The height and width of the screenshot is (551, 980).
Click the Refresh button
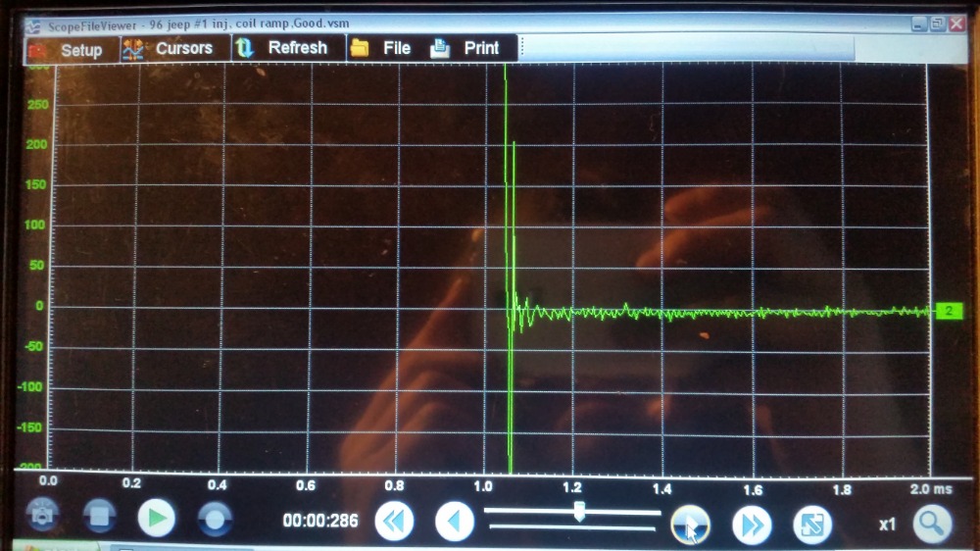[x=283, y=48]
